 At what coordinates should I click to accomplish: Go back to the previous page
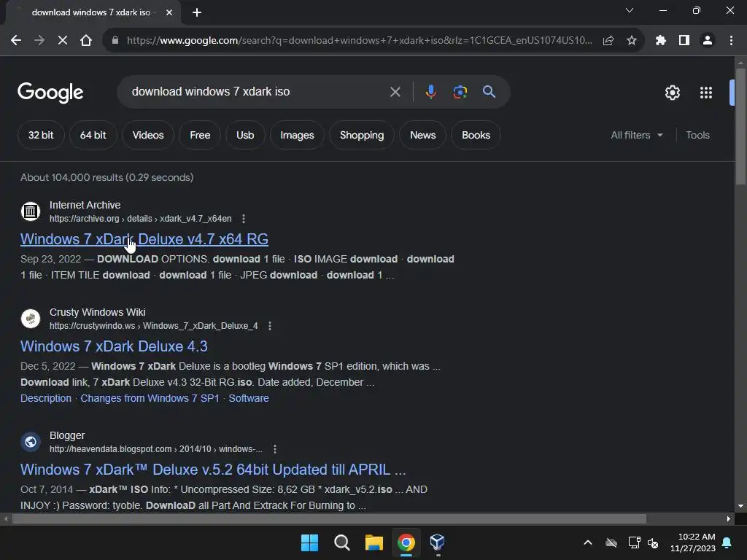(x=16, y=41)
